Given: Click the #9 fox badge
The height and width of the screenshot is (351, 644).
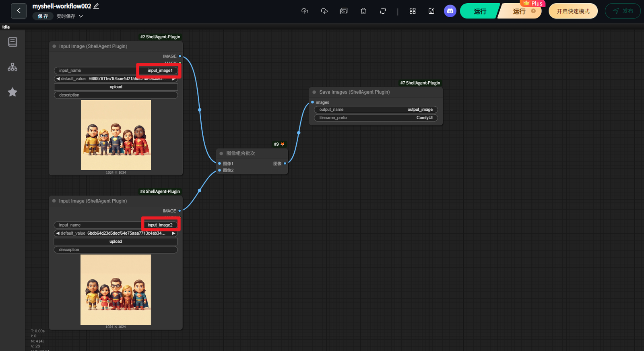Looking at the screenshot, I should (279, 144).
